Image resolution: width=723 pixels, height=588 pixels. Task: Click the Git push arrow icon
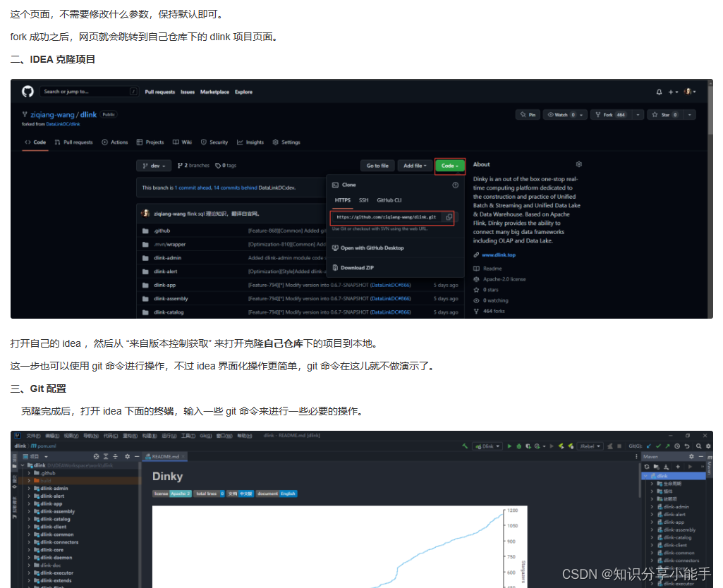[x=667, y=446]
